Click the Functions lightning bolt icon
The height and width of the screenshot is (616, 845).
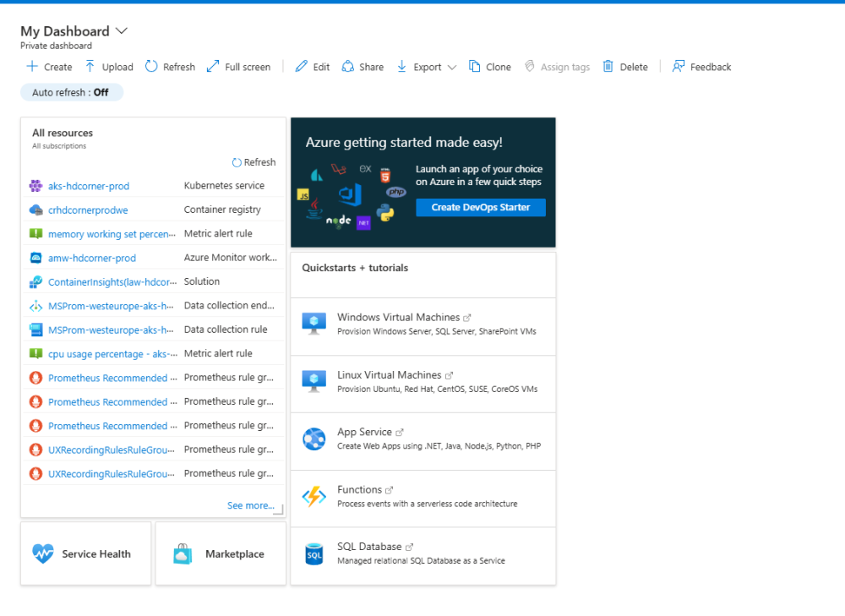click(x=313, y=496)
